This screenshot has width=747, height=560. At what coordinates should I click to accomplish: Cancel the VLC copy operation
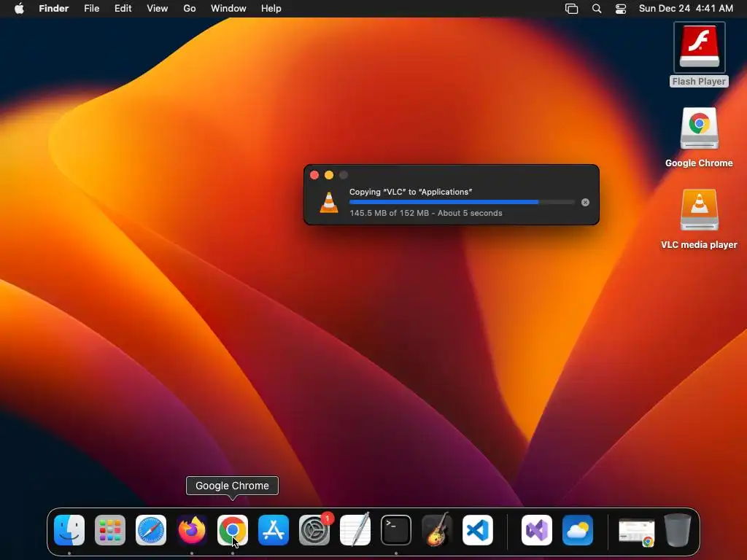coord(586,203)
